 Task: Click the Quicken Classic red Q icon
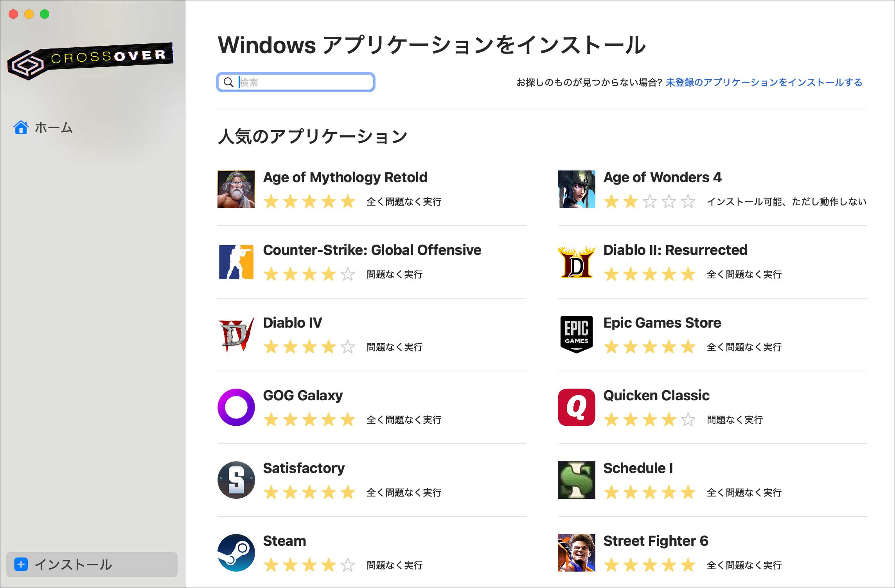pyautogui.click(x=576, y=407)
